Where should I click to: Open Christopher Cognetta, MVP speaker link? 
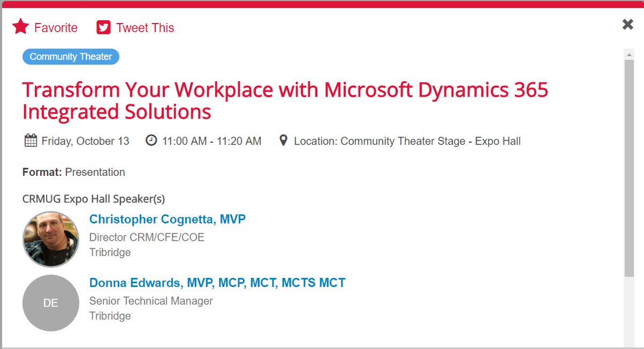coord(167,219)
